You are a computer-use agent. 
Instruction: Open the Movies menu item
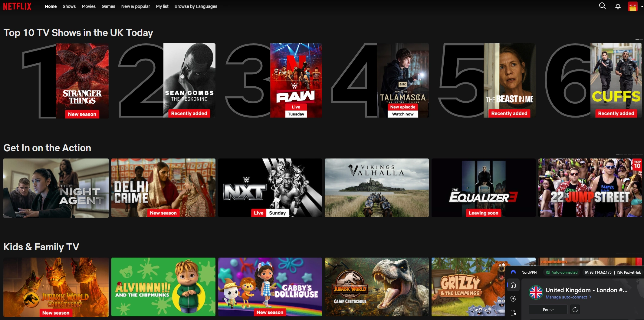pyautogui.click(x=89, y=6)
